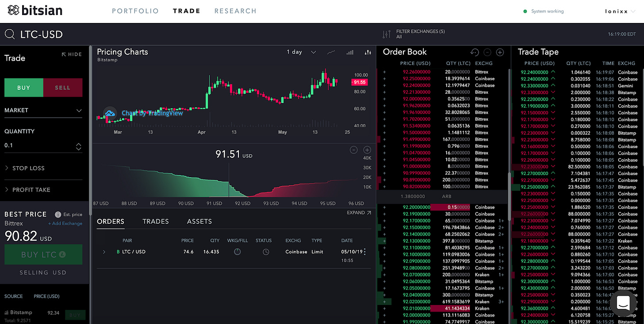Open three-dot menu on LTC/USD order
This screenshot has width=644, height=324.
click(365, 252)
